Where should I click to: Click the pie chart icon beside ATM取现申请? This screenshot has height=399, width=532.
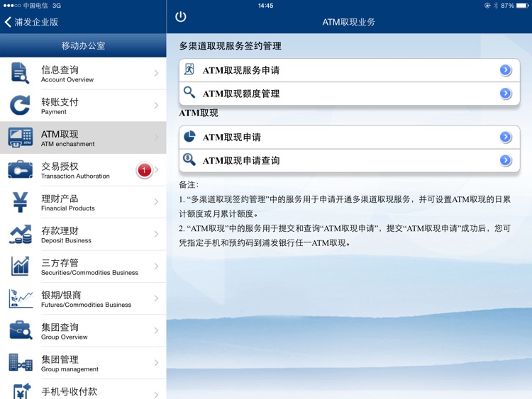tap(189, 136)
